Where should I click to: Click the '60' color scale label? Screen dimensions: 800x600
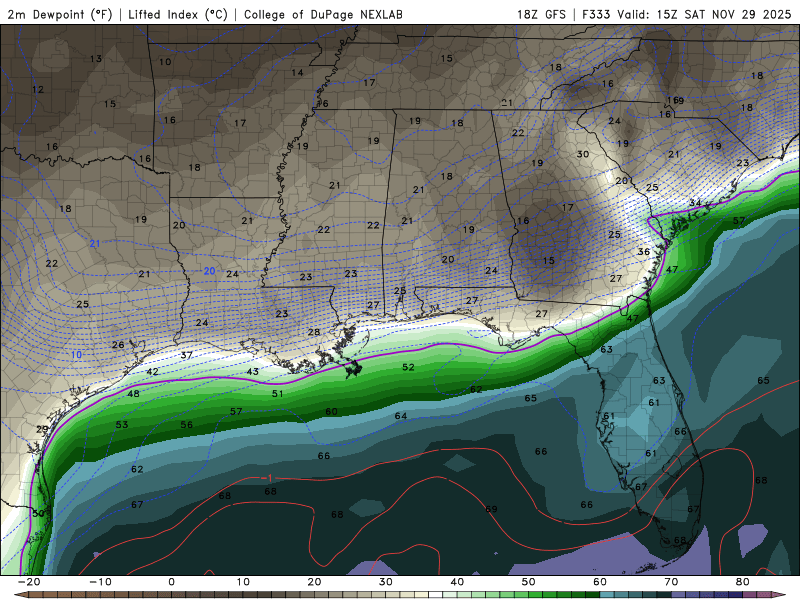600,582
